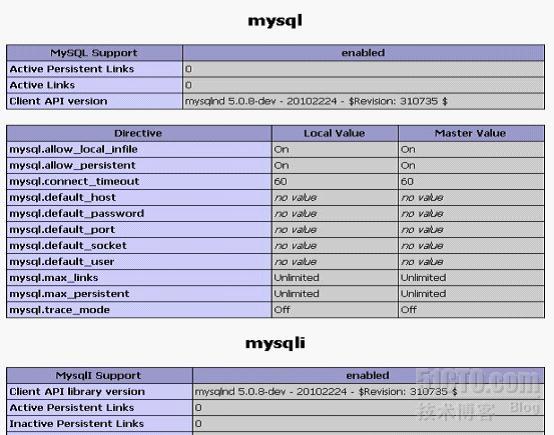Click master value "On" for mysql.allow_persistent
The width and height of the screenshot is (554, 435).
tap(408, 165)
